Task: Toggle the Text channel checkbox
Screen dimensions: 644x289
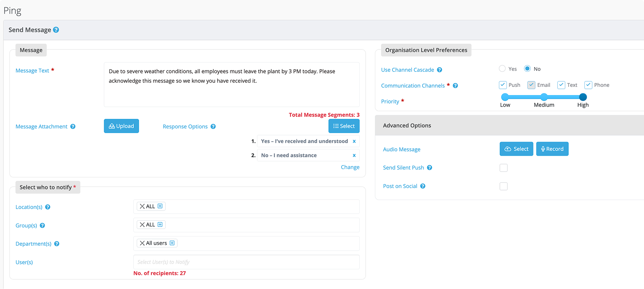Action: click(561, 85)
